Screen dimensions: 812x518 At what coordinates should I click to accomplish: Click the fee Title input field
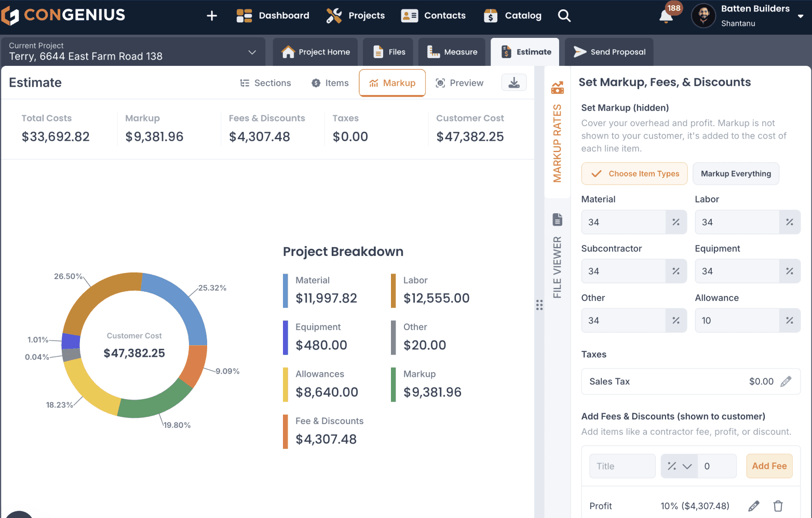tap(622, 466)
